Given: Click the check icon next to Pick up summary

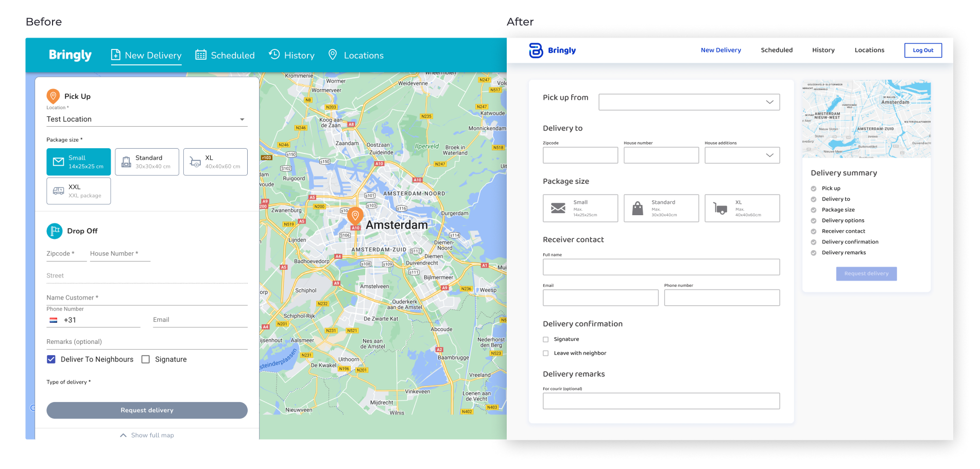Looking at the screenshot, I should pyautogui.click(x=814, y=188).
